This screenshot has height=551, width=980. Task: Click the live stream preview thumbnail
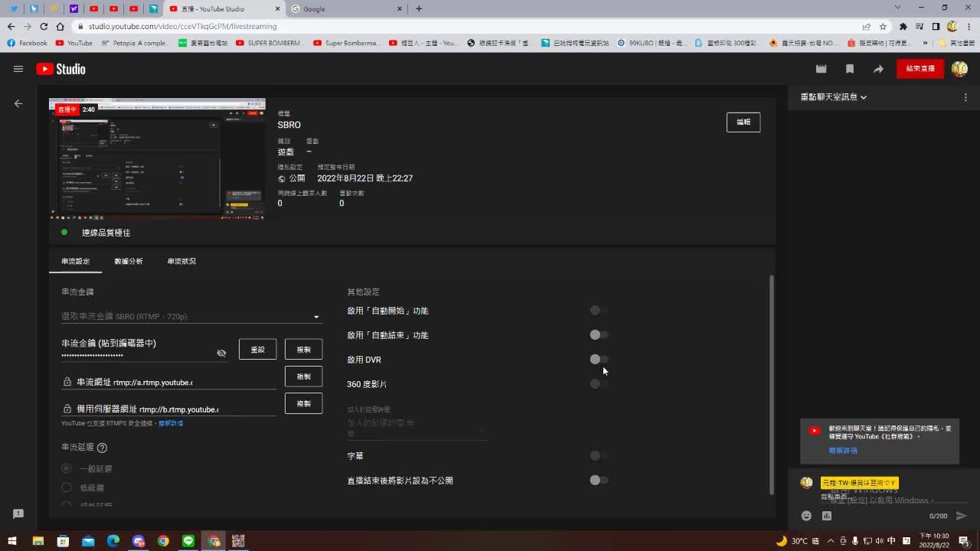[157, 159]
